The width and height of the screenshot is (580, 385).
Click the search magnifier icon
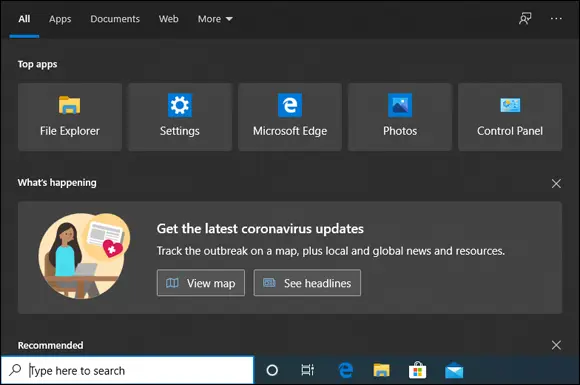(16, 370)
